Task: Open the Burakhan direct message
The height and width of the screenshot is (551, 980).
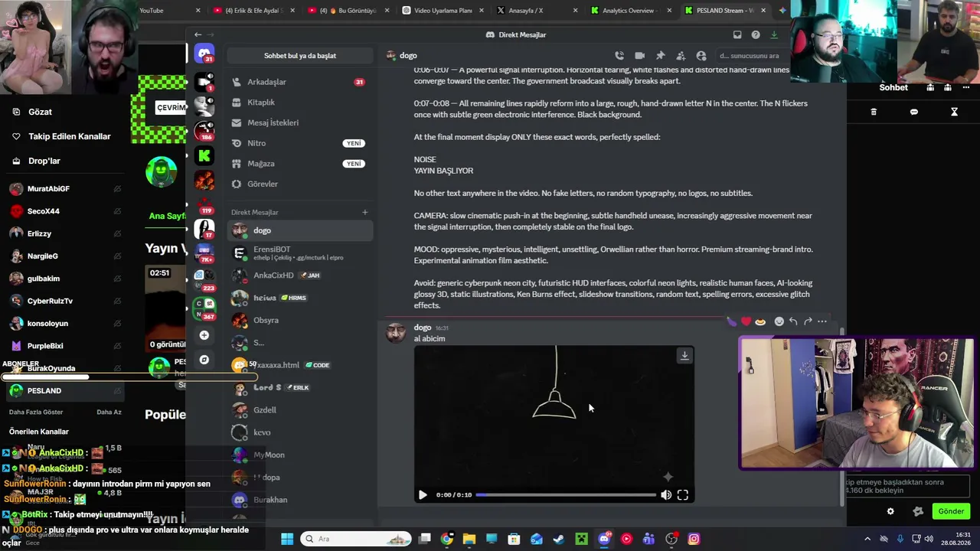Action: click(300, 500)
